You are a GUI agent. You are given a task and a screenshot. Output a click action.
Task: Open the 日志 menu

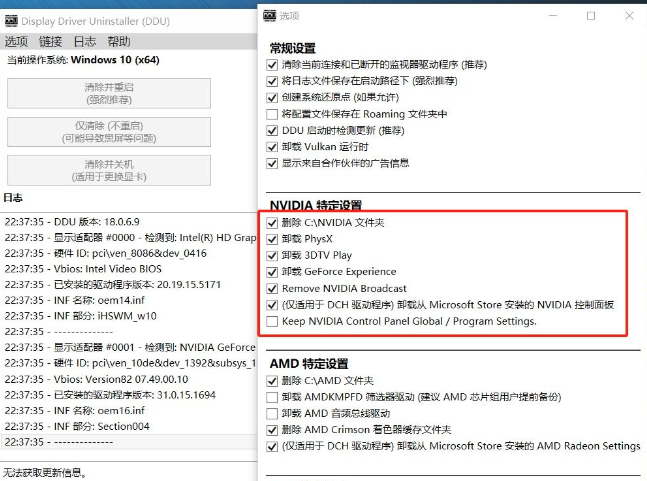(85, 42)
